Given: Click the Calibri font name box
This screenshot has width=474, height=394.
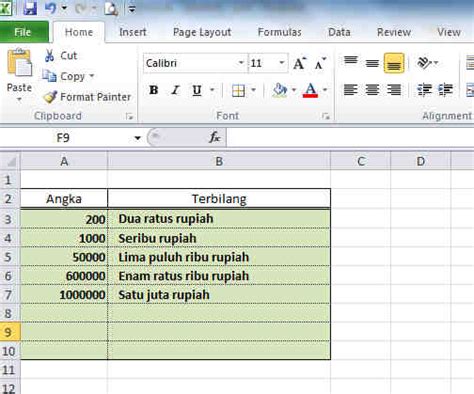Looking at the screenshot, I should (x=190, y=63).
